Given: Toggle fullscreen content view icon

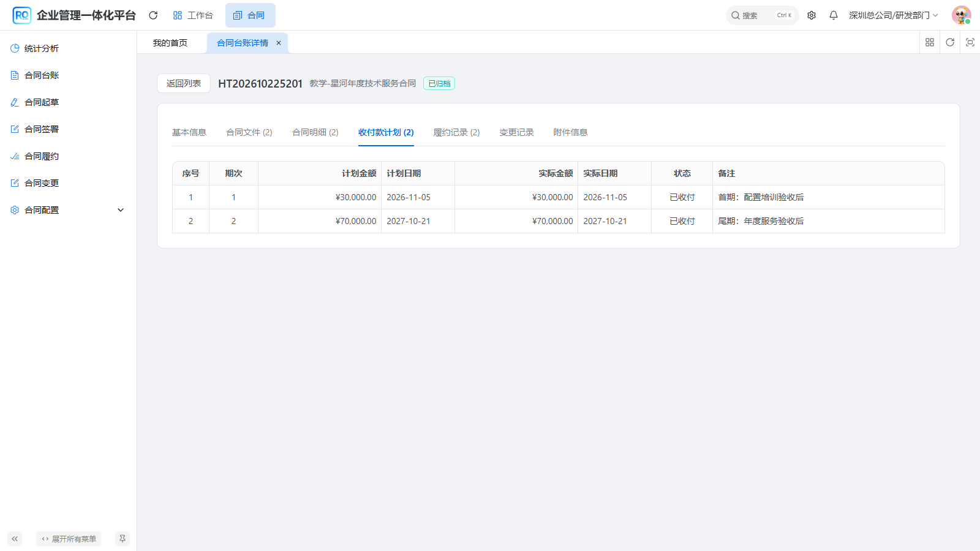Looking at the screenshot, I should pos(970,42).
